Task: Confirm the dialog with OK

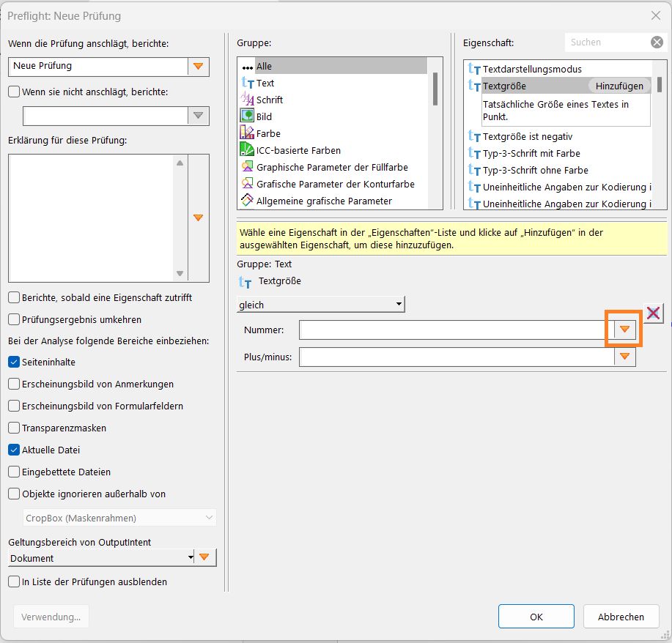Action: click(x=536, y=617)
